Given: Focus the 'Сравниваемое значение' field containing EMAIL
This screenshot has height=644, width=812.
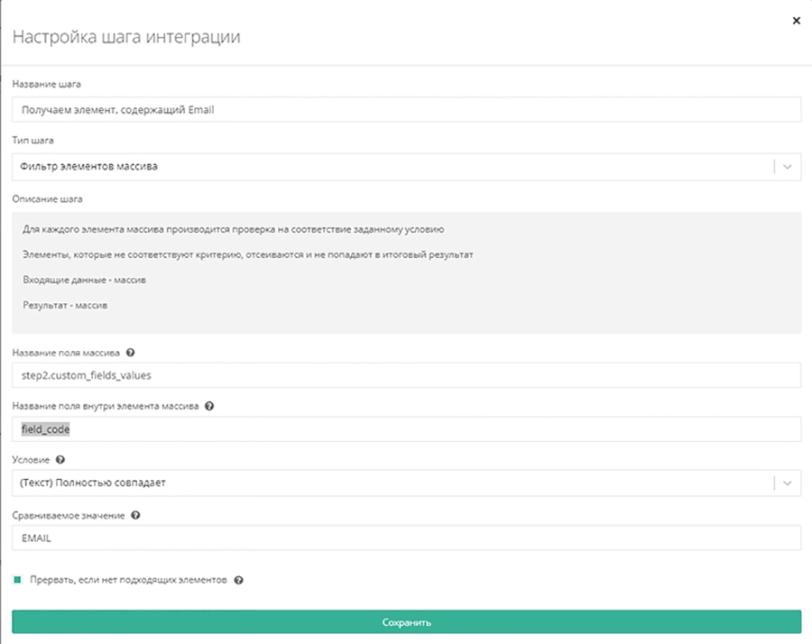Looking at the screenshot, I should pyautogui.click(x=406, y=538).
